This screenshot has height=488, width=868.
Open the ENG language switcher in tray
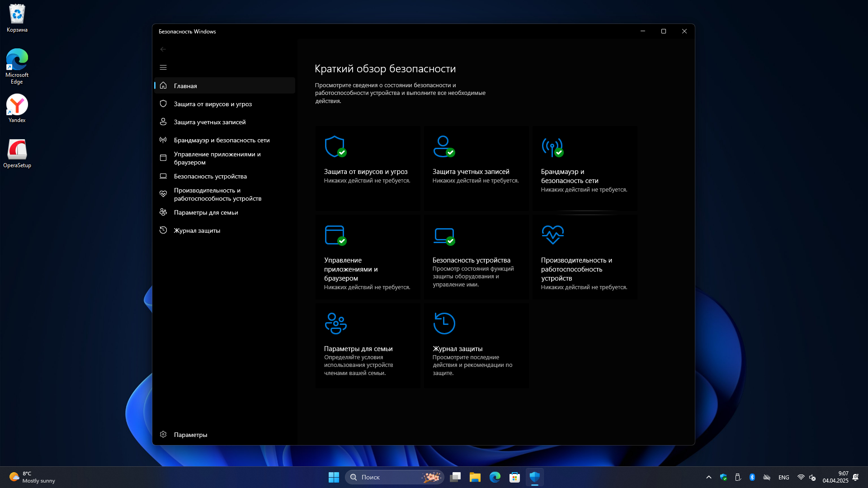(783, 477)
